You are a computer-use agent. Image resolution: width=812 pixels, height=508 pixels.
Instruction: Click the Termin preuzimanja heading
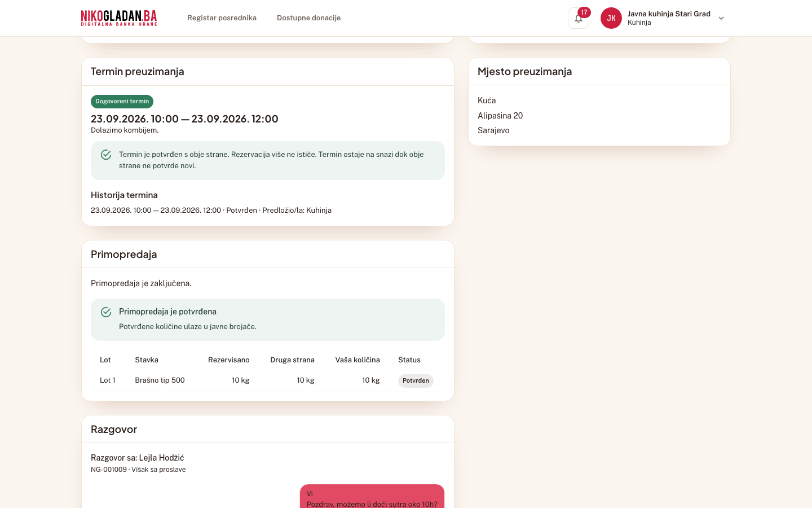(x=138, y=72)
